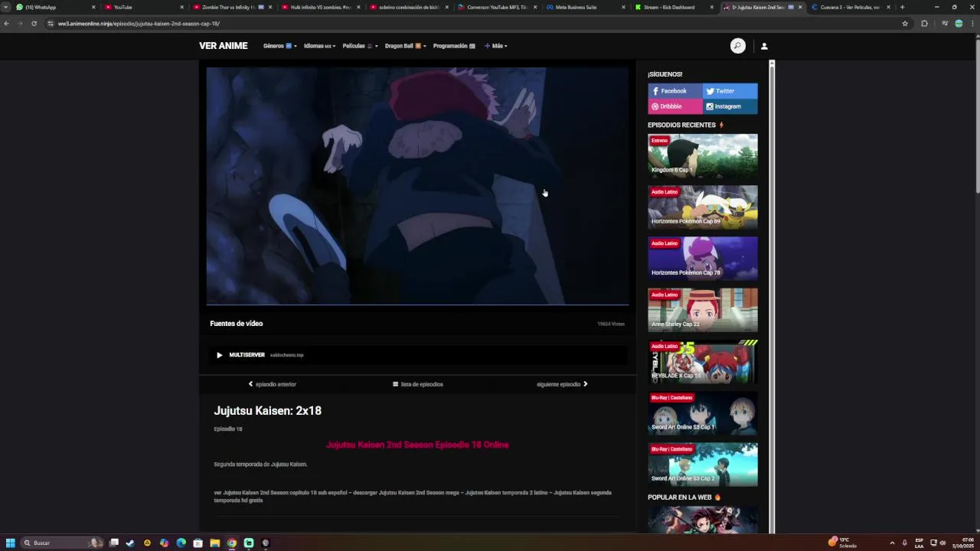Open Chrome profile avatar
This screenshot has width=980, height=551.
tap(959, 24)
